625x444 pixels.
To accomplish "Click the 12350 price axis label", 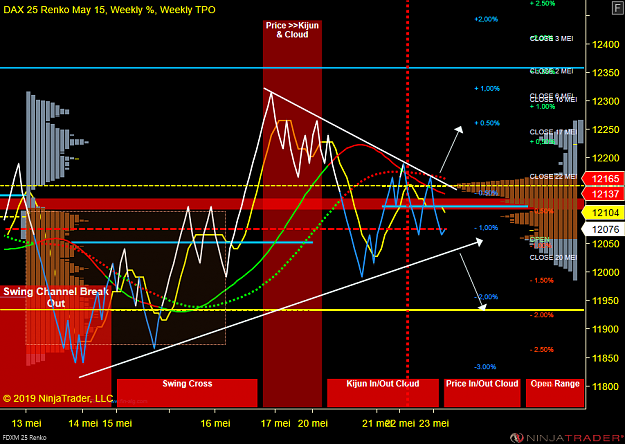I will point(605,73).
